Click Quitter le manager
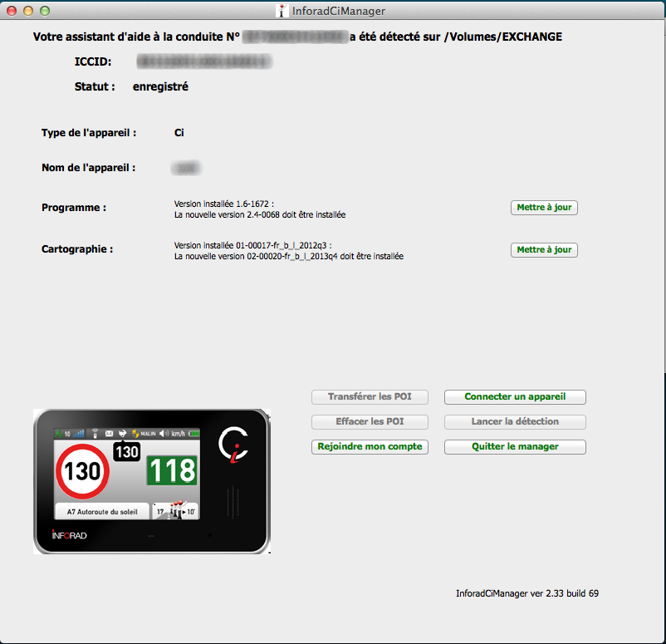 pos(515,447)
